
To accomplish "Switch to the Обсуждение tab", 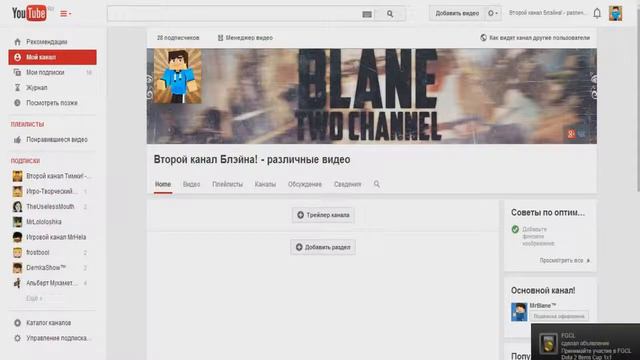I will (305, 184).
